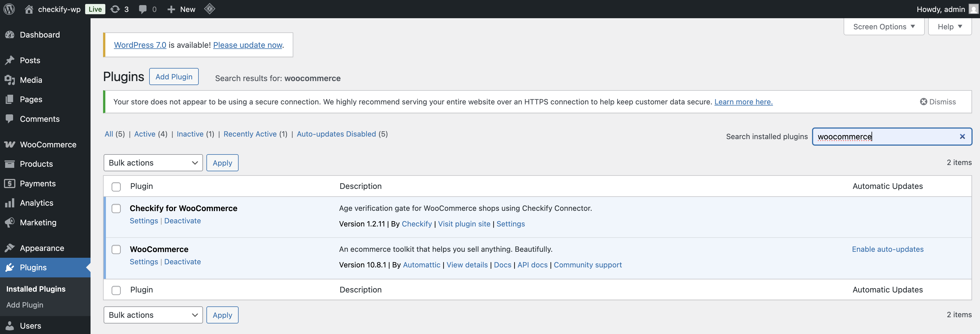Deactivate the WooCommerce plugin
980x334 pixels.
click(x=182, y=262)
